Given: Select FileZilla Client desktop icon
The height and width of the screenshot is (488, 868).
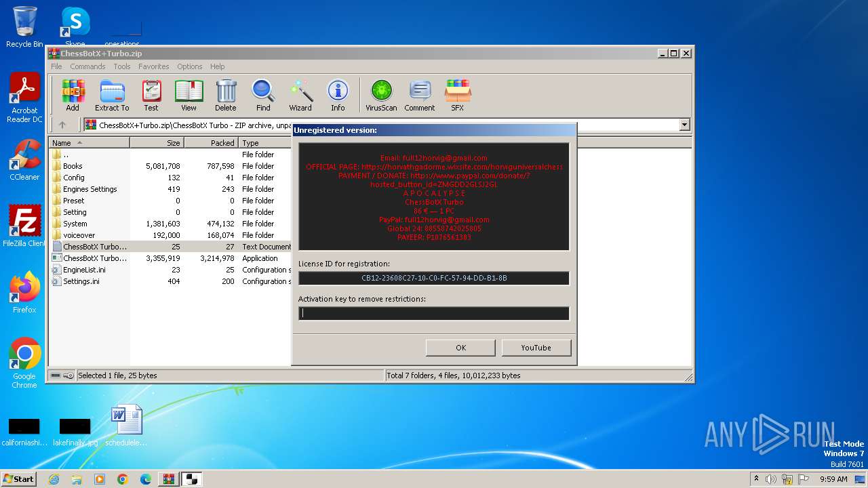Looking at the screenshot, I should 24,226.
